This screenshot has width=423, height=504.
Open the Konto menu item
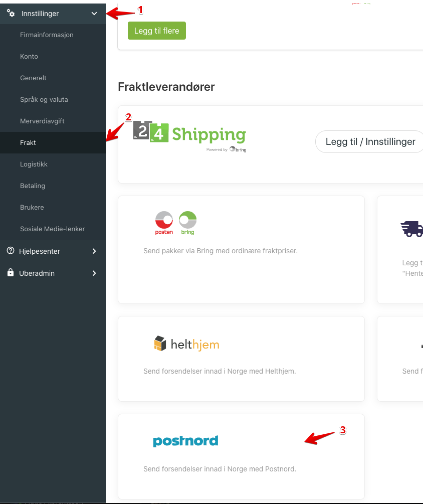[29, 56]
